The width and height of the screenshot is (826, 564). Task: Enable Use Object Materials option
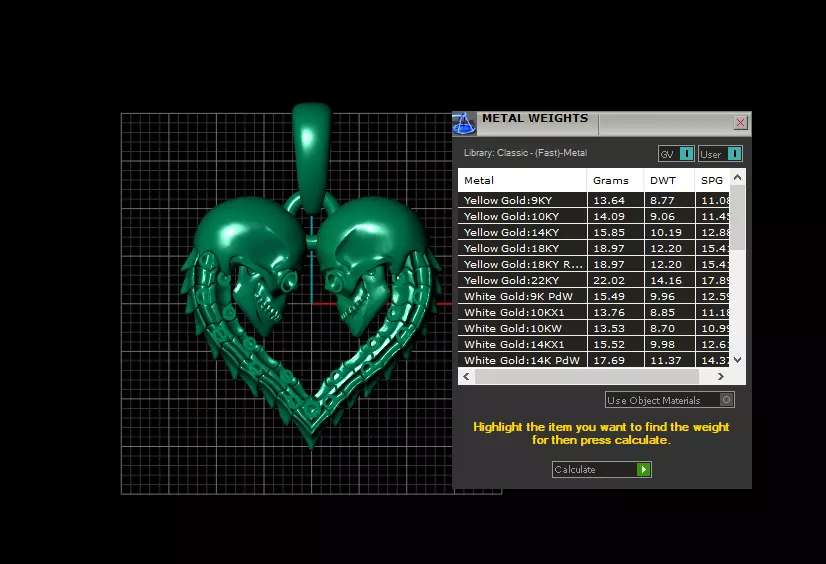[x=670, y=400]
